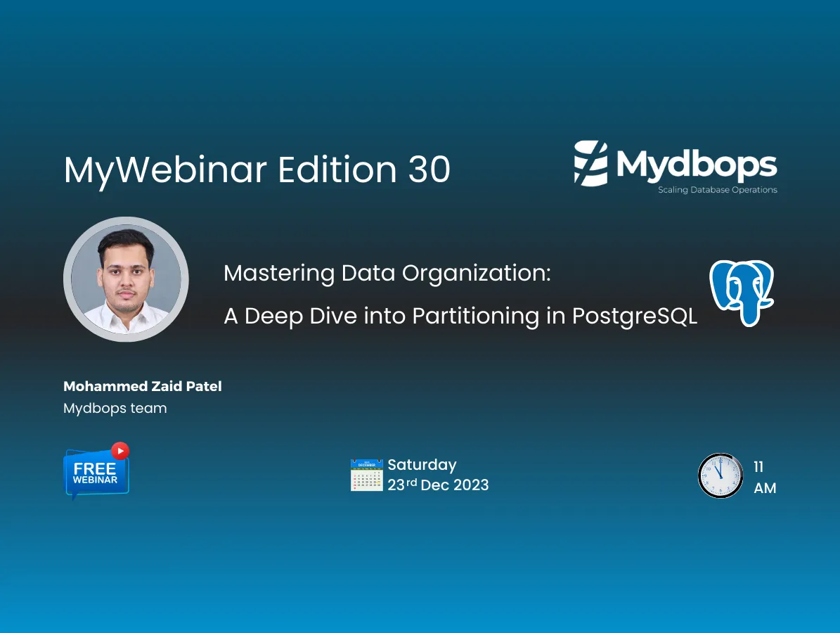Click the circular border around speaker portrait
The image size is (840, 633).
pos(126,219)
